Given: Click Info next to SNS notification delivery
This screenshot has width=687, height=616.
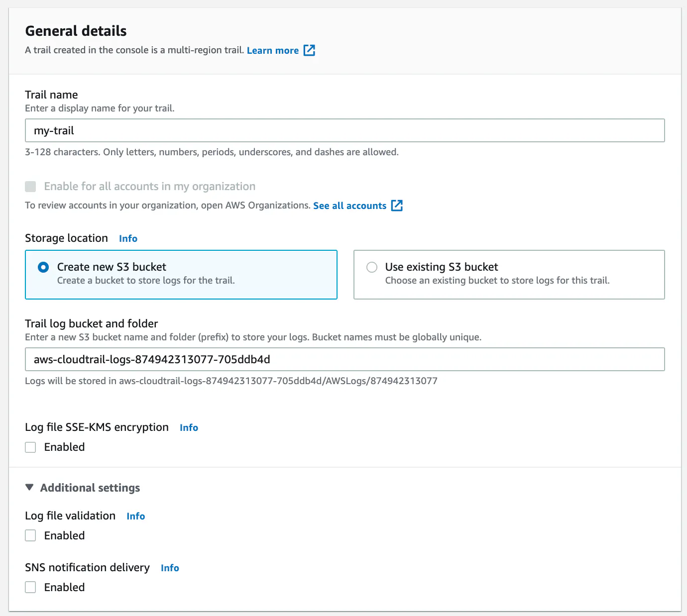Looking at the screenshot, I should [170, 568].
